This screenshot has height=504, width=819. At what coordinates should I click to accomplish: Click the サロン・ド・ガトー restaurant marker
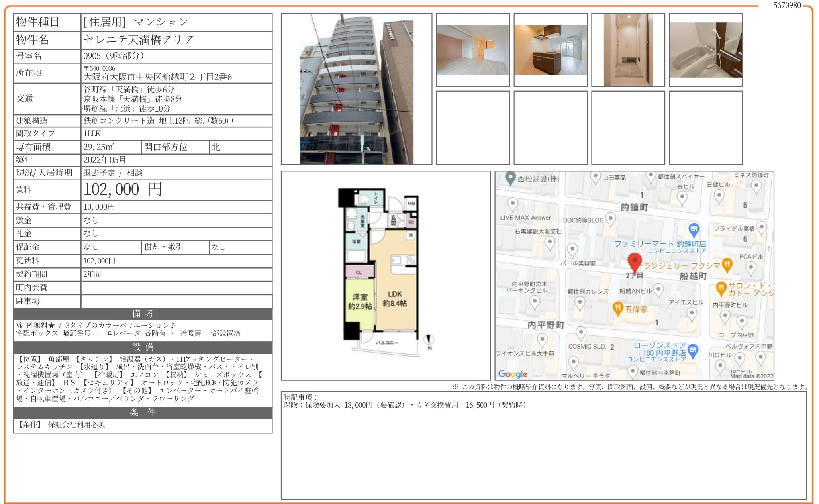(721, 288)
